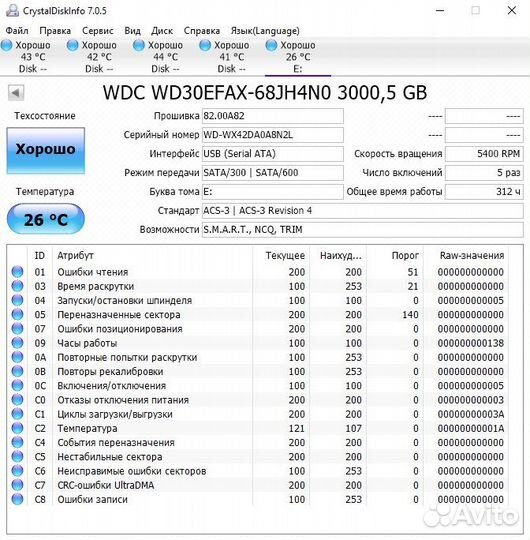Open the Диск menu
The image size is (530, 540).
point(162,31)
